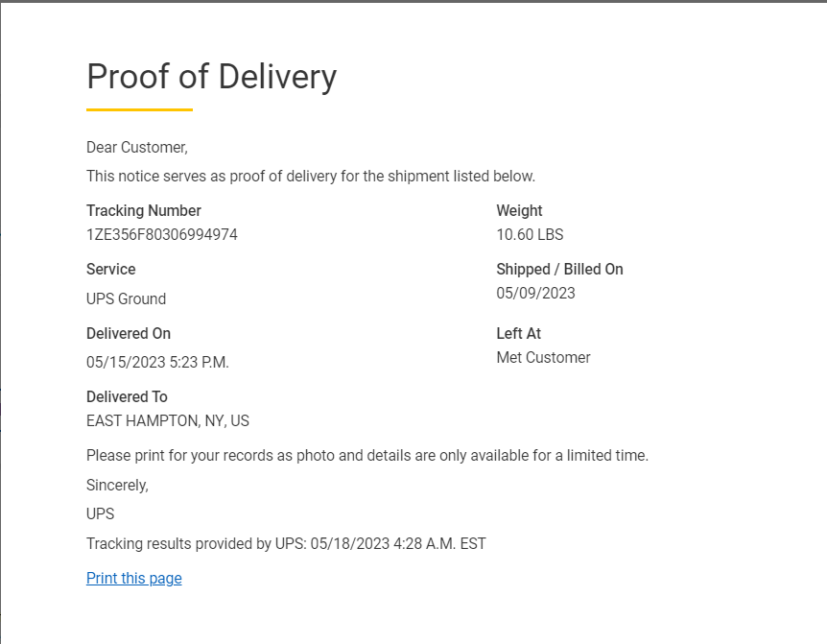Screen dimensions: 827x644
Task: Click the tracking results timestamp line
Action: pos(286,543)
